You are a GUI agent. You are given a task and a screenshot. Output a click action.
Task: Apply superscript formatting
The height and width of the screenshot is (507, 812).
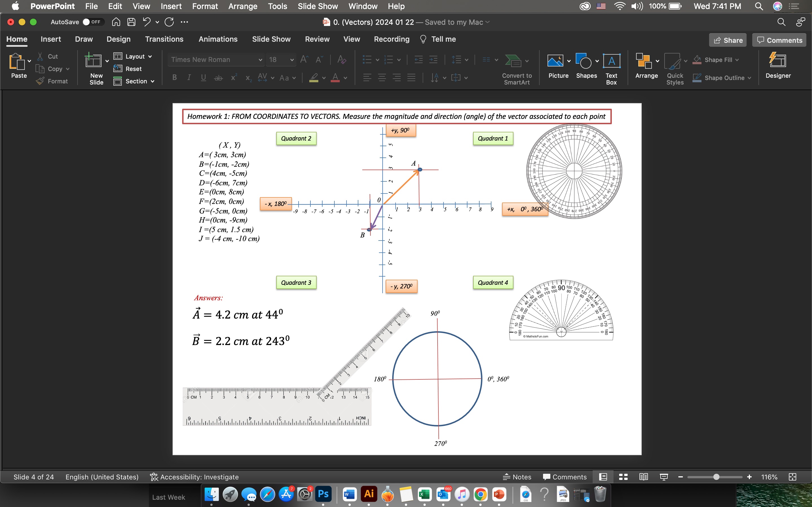(x=233, y=77)
